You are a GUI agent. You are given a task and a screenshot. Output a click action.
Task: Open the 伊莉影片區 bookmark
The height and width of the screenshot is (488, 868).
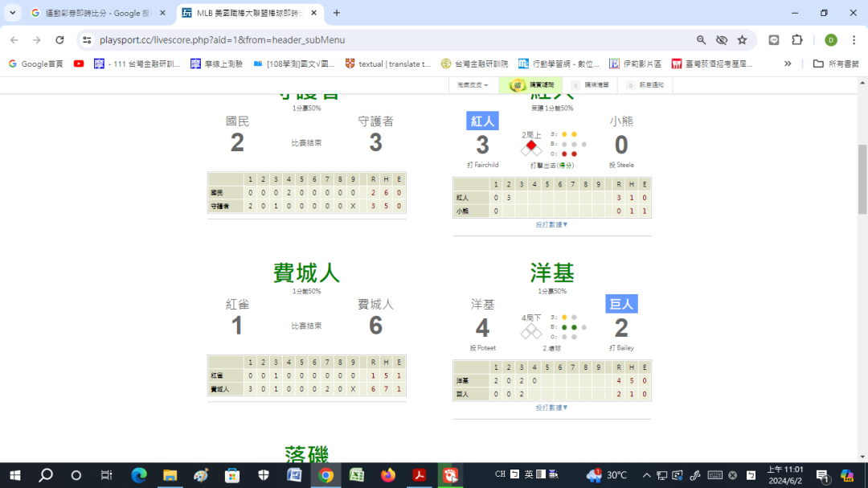pyautogui.click(x=636, y=64)
